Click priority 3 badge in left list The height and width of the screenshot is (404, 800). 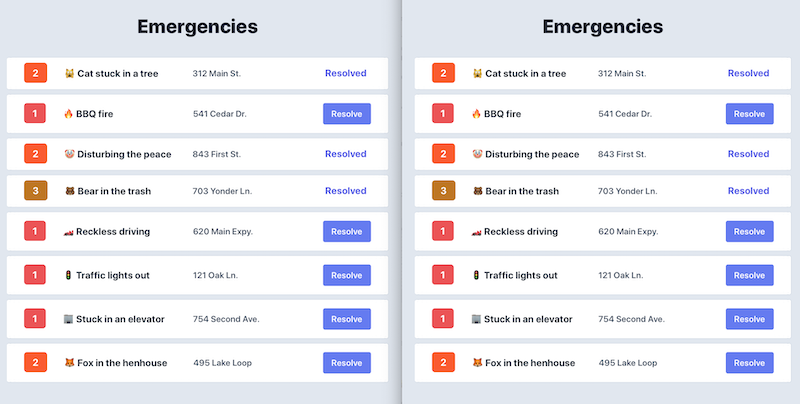[x=35, y=191]
